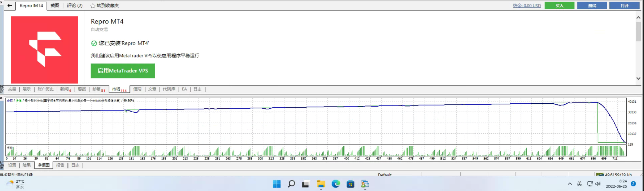Open the notification count badge
This screenshot has width=644, height=191.
coord(634,184)
